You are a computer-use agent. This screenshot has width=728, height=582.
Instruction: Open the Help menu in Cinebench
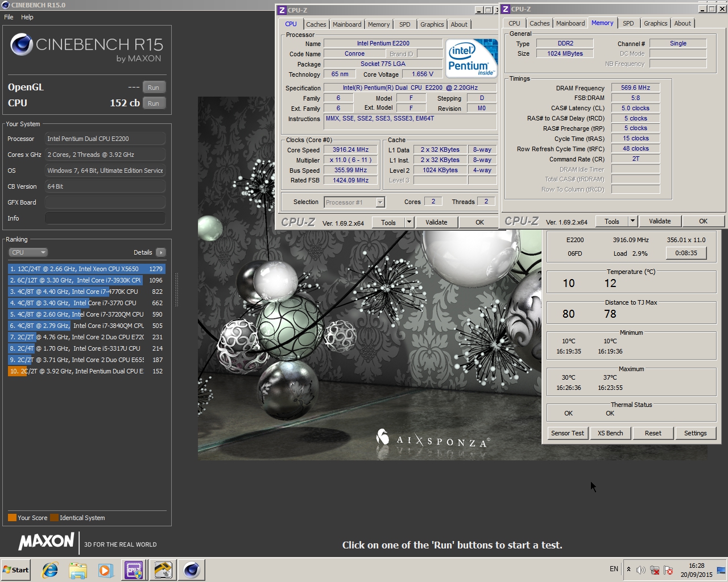[27, 17]
